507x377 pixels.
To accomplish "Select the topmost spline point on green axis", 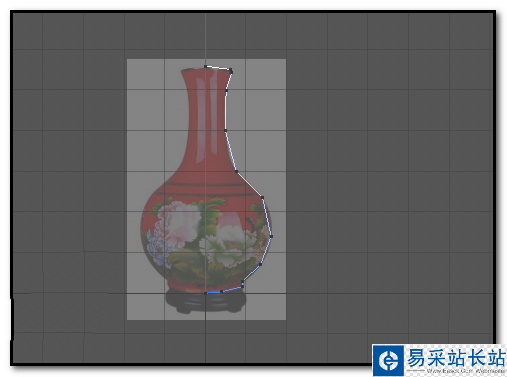I will pyautogui.click(x=205, y=66).
